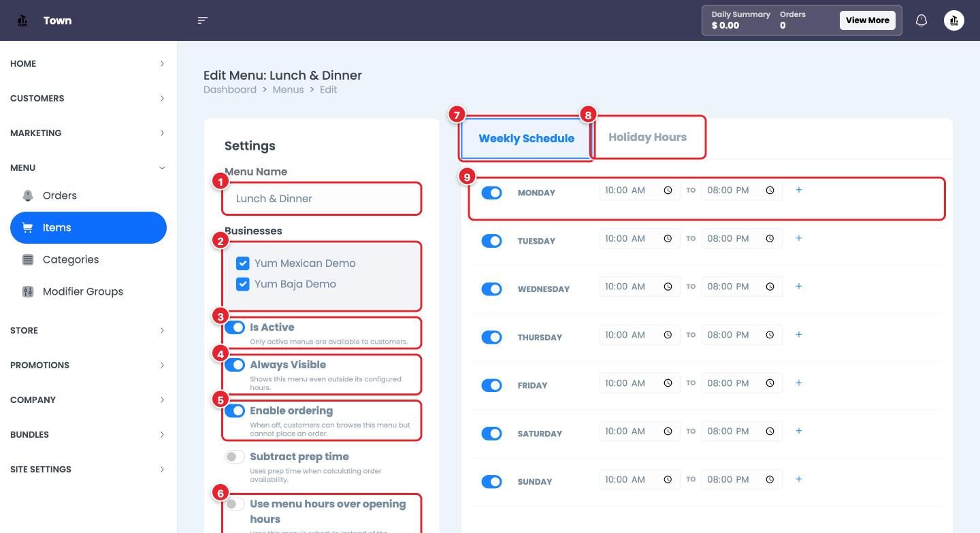Add a time slot for Thursday

(x=799, y=335)
